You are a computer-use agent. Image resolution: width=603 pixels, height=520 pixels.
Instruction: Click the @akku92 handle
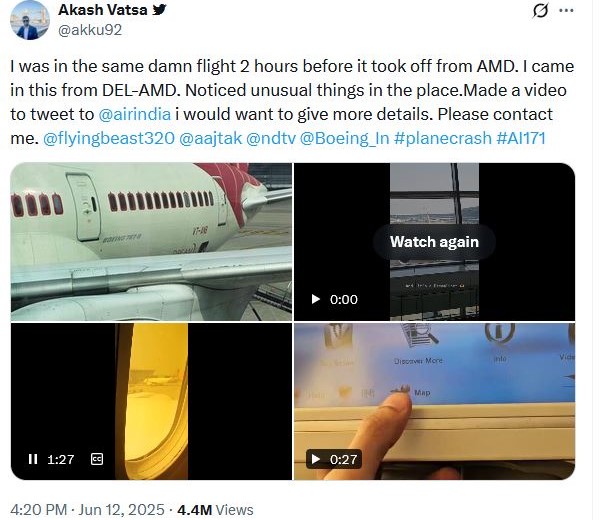(x=90, y=30)
